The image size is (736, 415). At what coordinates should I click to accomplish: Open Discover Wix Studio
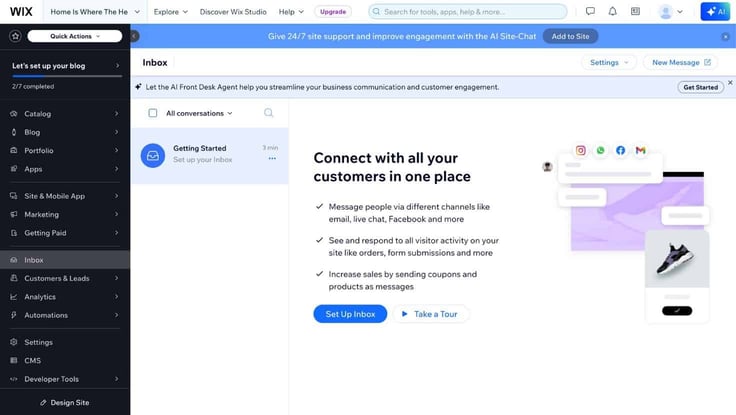pyautogui.click(x=233, y=12)
